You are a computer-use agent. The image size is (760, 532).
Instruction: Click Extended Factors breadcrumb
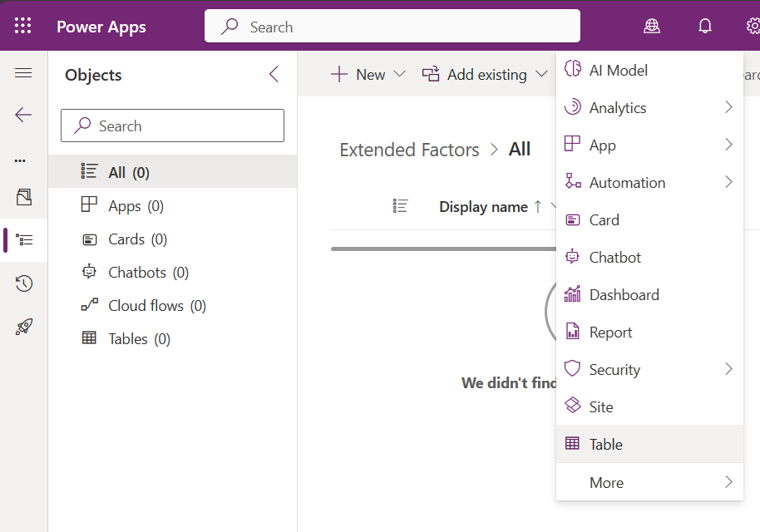coord(410,150)
